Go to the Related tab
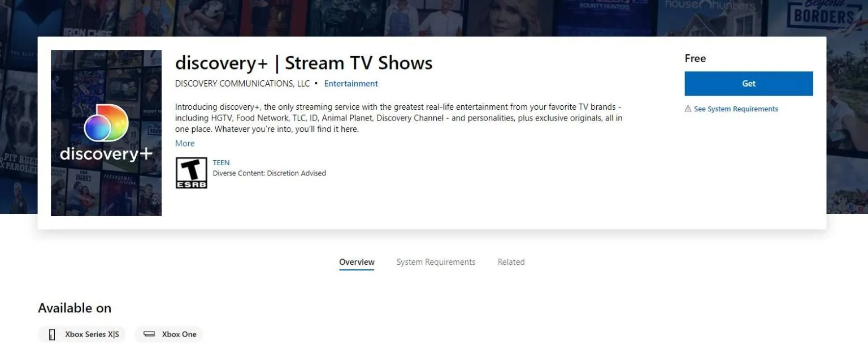Viewport: 868px width, 348px height. tap(511, 262)
